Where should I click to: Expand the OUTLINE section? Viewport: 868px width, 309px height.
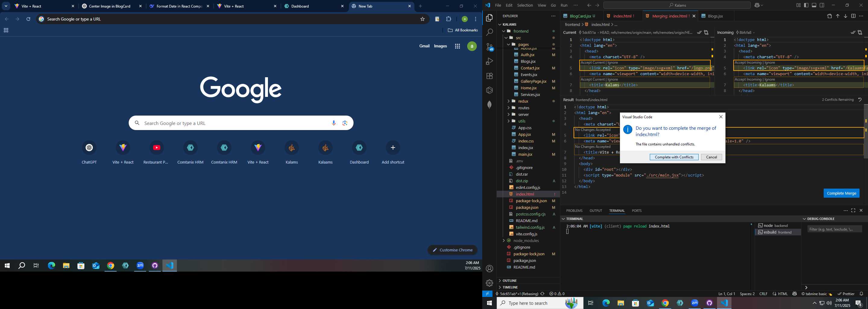(x=509, y=281)
